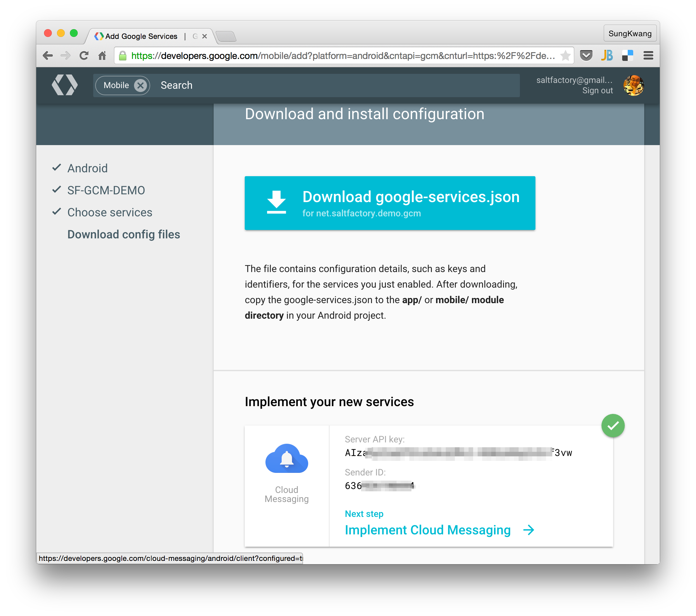Open a new browser tab
The image size is (696, 616).
point(226,36)
